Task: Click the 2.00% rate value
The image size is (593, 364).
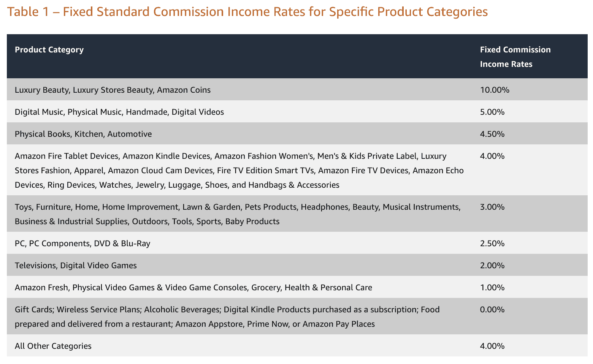Action: (x=492, y=266)
